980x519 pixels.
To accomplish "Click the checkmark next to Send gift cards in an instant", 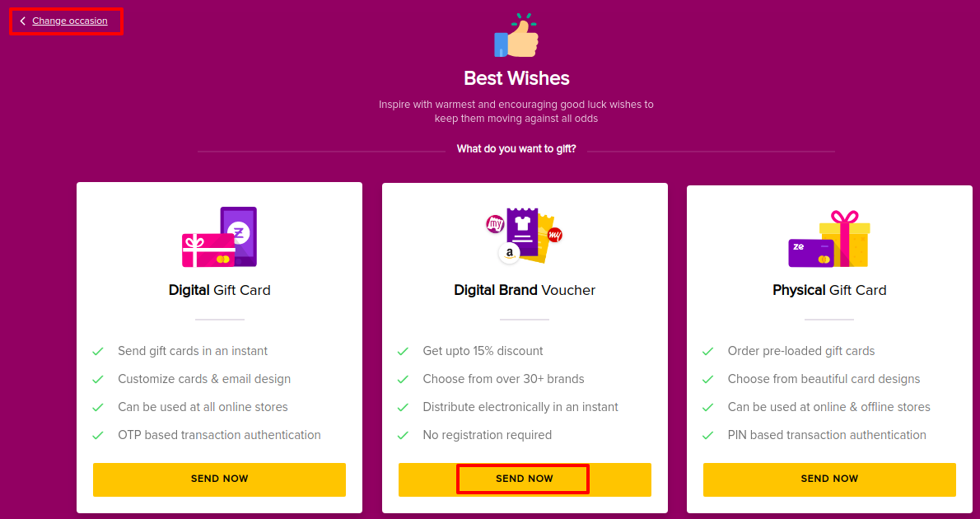I will (x=98, y=352).
